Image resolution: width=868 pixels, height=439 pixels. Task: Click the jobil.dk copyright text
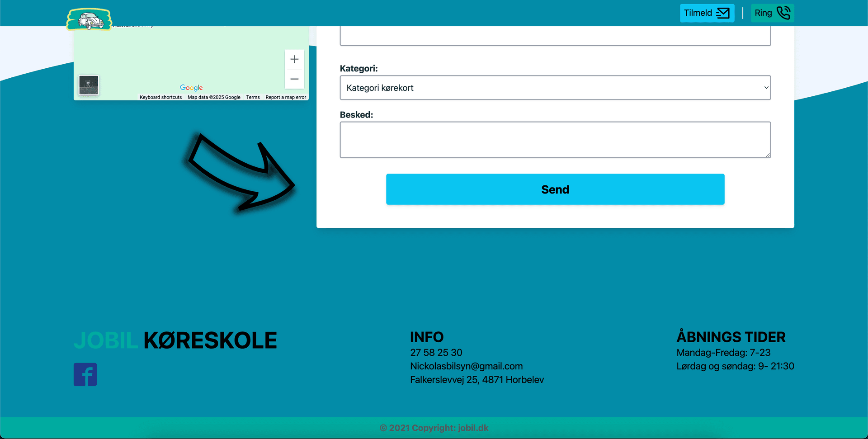point(434,427)
